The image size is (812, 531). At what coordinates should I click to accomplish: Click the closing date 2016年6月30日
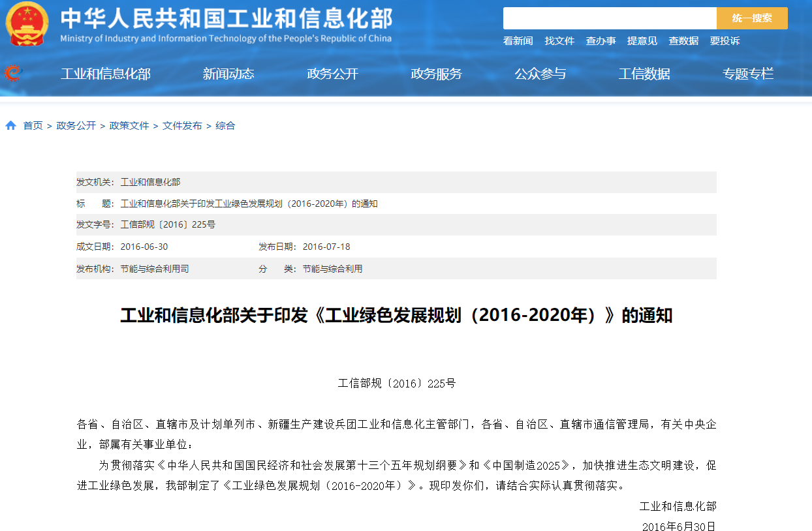[x=679, y=526]
